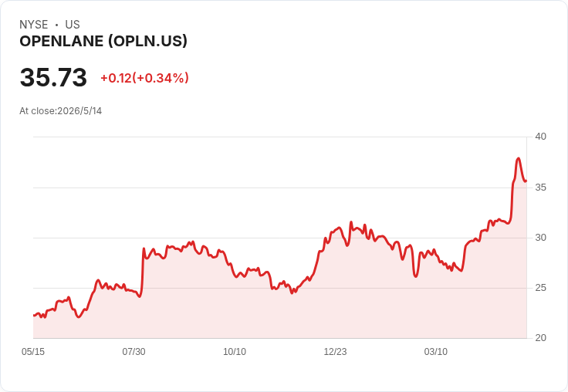Click the 25 y-axis price label
568x392 pixels.
pos(540,288)
